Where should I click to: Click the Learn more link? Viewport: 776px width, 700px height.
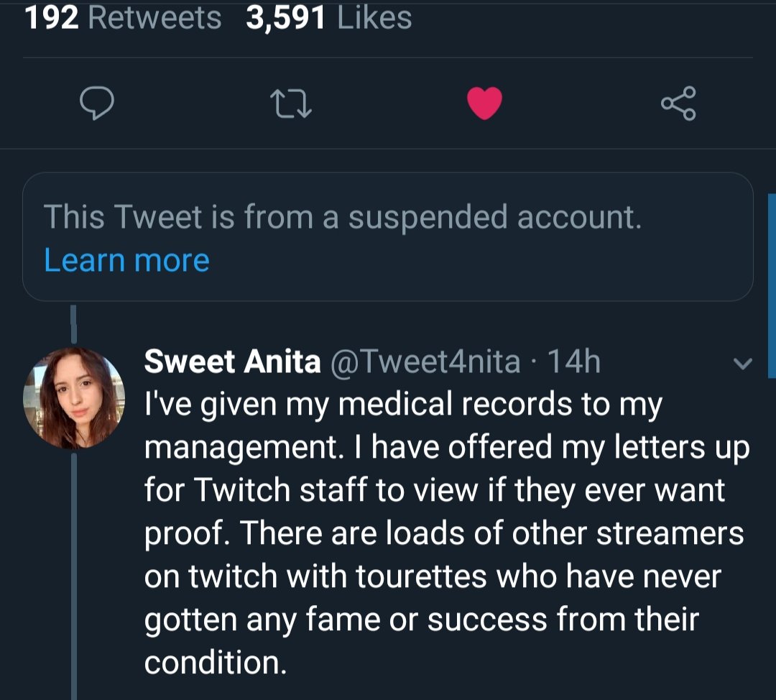pyautogui.click(x=126, y=259)
